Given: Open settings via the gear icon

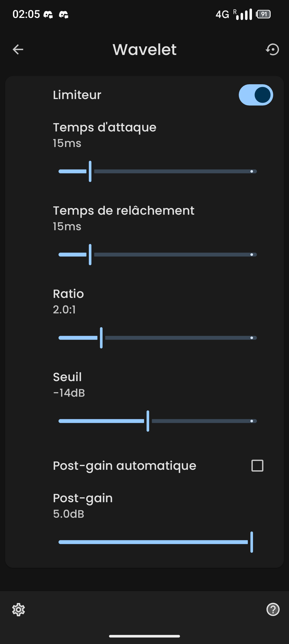Looking at the screenshot, I should pos(19,610).
